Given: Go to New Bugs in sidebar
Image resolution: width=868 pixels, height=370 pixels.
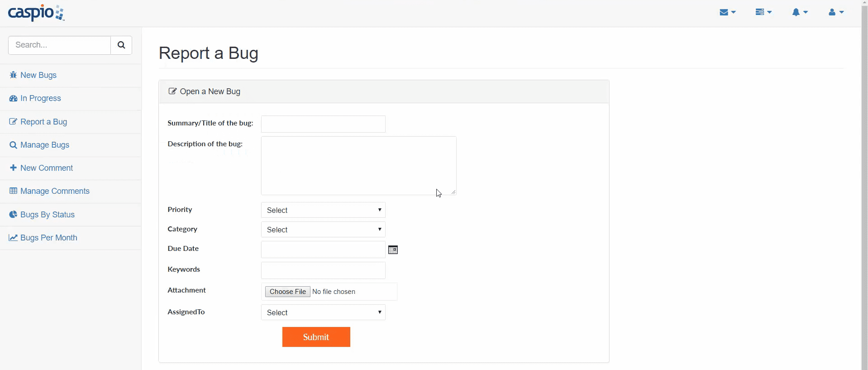Looking at the screenshot, I should (x=38, y=75).
